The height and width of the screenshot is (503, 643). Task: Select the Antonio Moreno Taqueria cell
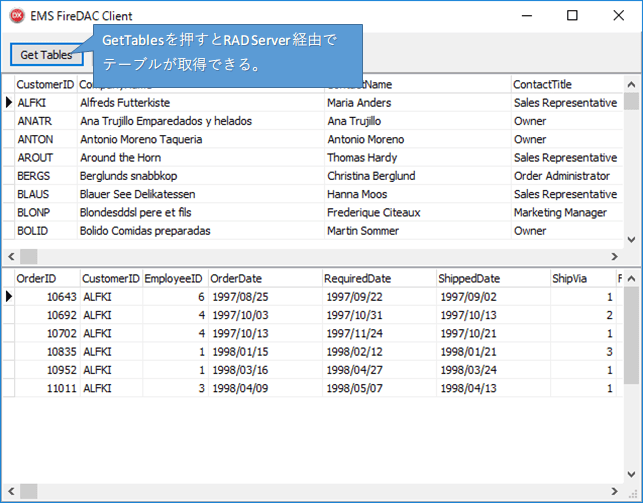coord(201,139)
